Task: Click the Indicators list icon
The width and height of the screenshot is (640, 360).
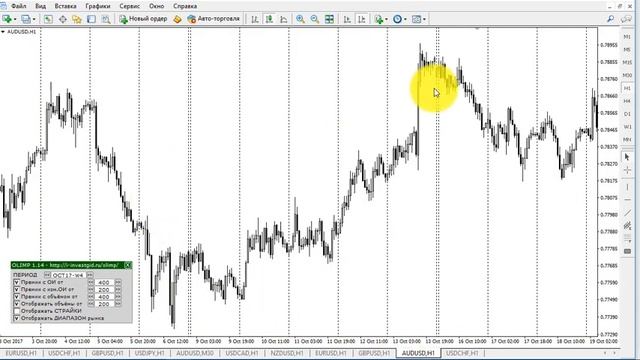Action: coord(379,19)
